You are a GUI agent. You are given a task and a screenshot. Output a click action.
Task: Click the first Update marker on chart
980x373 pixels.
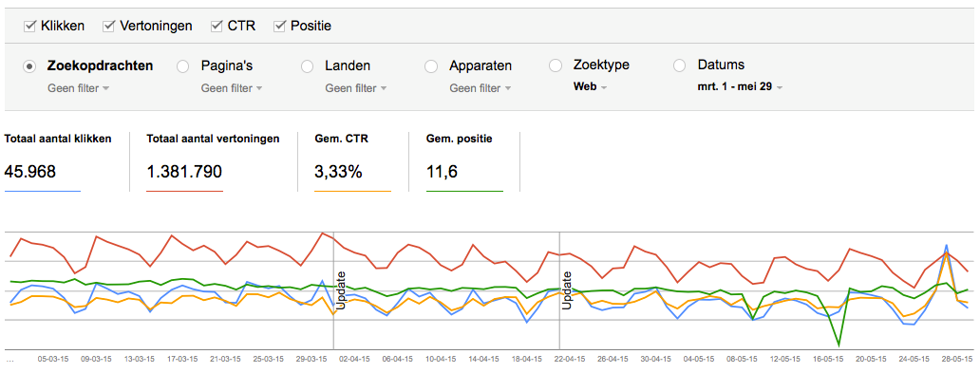click(x=341, y=289)
